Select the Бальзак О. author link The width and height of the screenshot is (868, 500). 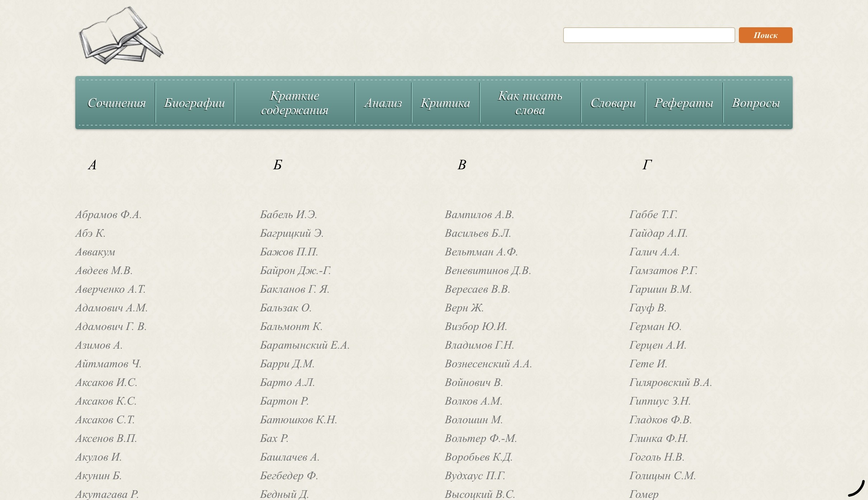(286, 308)
